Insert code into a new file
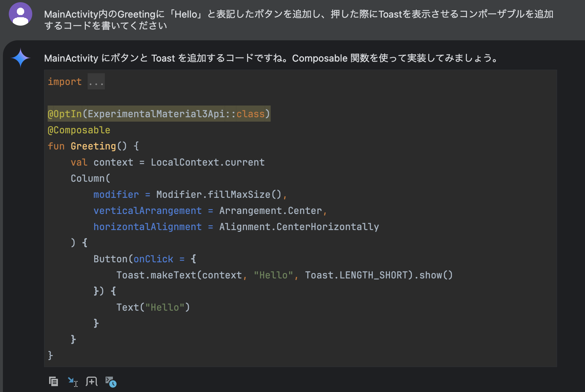Image resolution: width=585 pixels, height=392 pixels. [92, 381]
